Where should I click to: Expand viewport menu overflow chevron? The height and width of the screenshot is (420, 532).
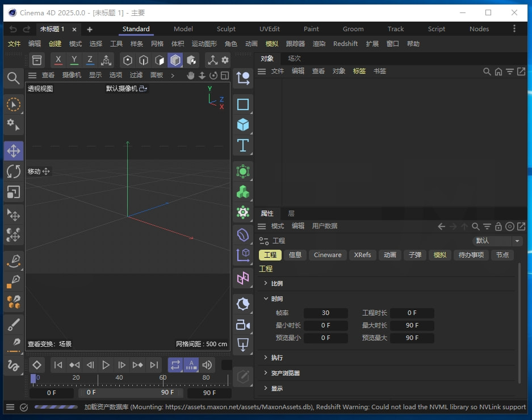point(173,75)
